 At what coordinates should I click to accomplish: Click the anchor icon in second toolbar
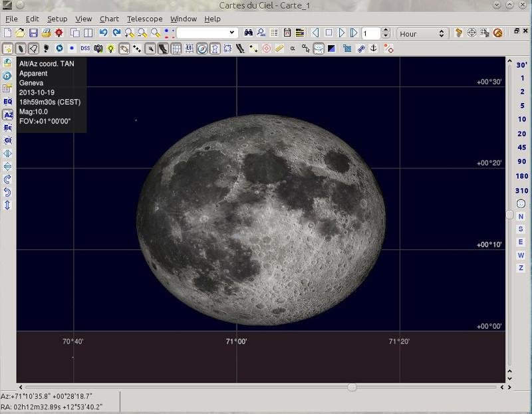[x=373, y=49]
